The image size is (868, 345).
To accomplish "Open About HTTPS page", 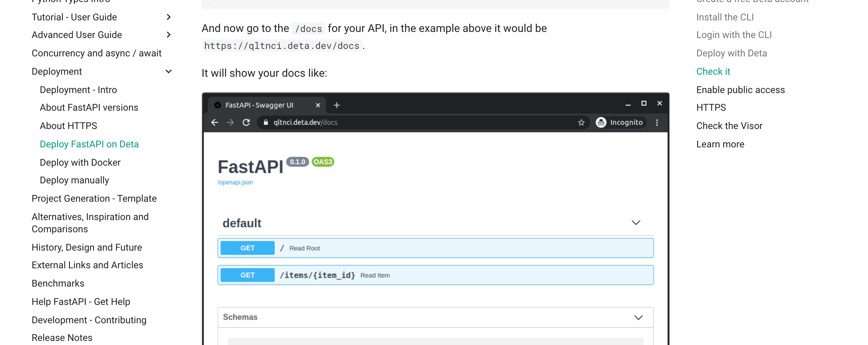I will coord(68,126).
